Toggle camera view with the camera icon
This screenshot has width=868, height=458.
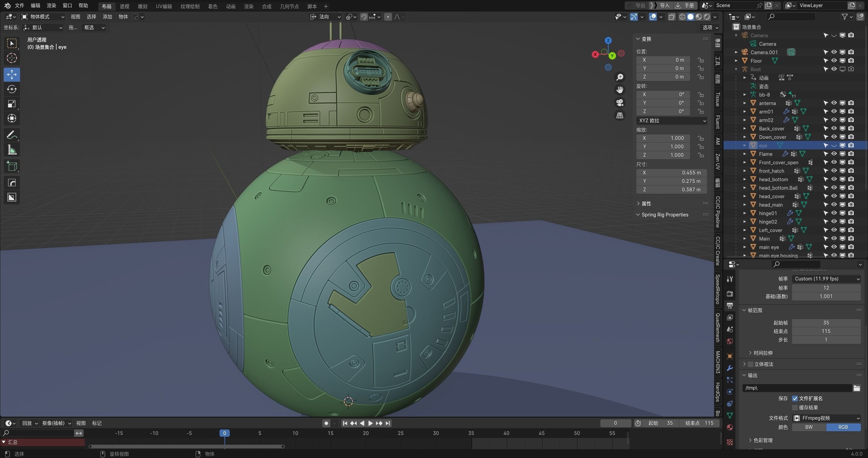620,103
